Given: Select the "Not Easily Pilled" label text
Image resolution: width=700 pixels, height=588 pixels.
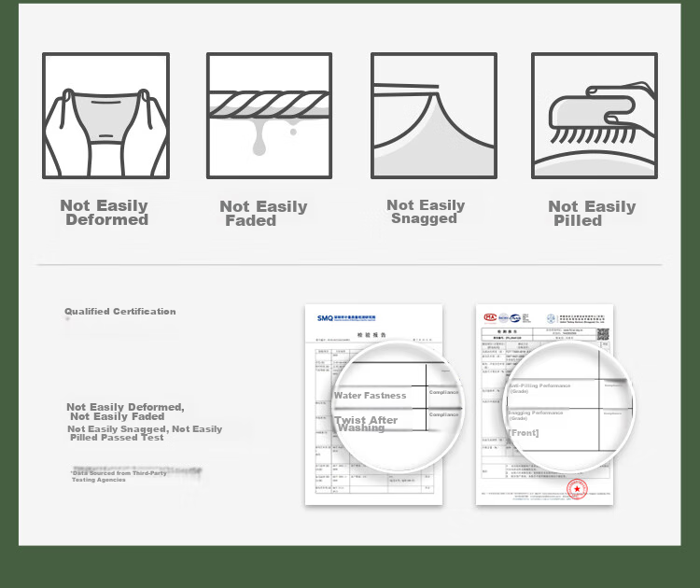Looking at the screenshot, I should [x=592, y=214].
